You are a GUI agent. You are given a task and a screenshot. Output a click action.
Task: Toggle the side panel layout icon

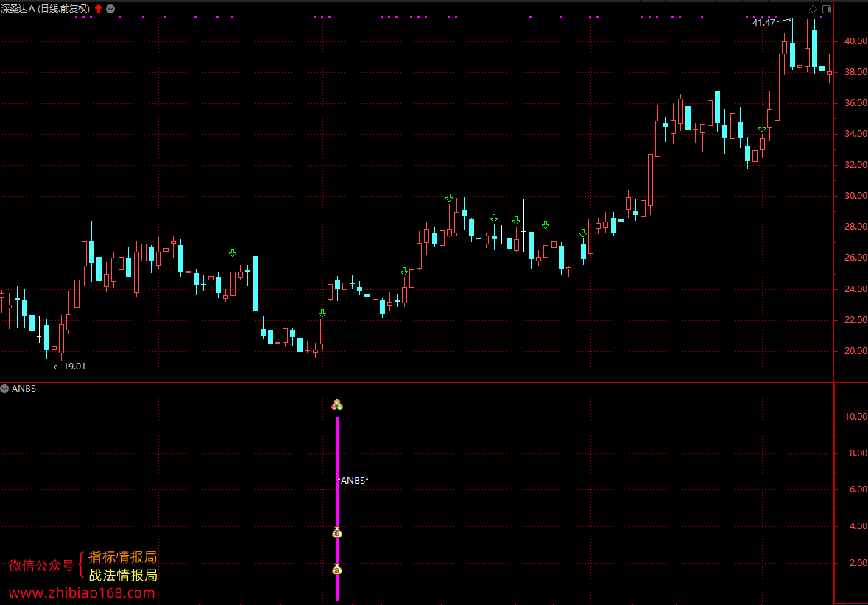pyautogui.click(x=827, y=9)
